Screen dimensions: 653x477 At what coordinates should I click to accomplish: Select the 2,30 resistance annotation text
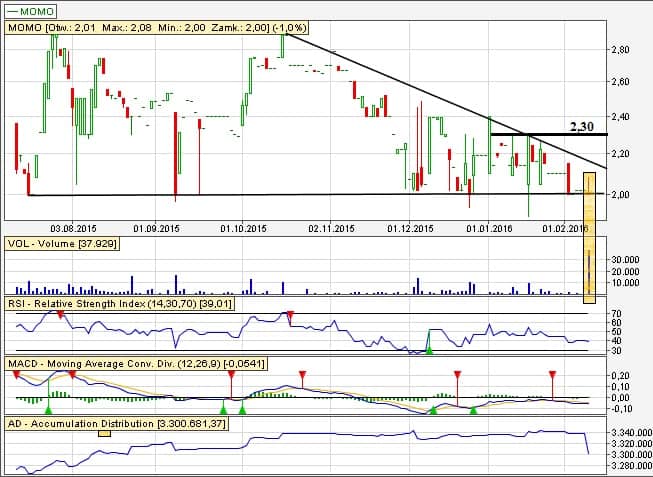(x=581, y=127)
